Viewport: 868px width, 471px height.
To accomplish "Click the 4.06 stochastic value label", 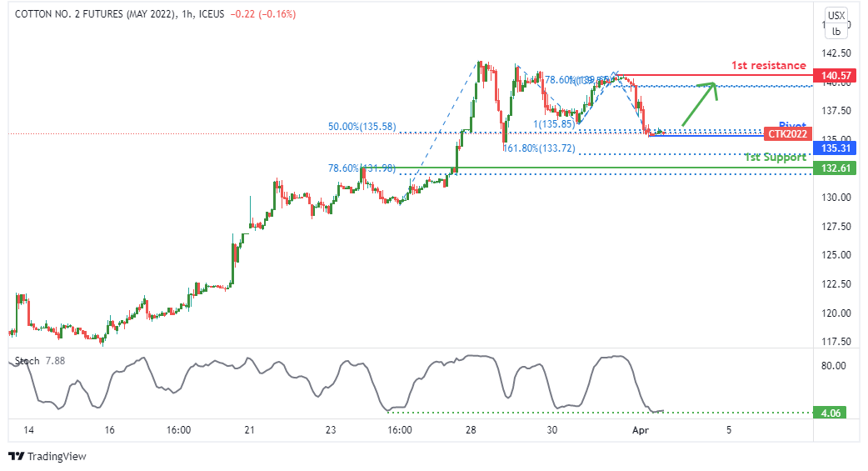I will coord(830,413).
